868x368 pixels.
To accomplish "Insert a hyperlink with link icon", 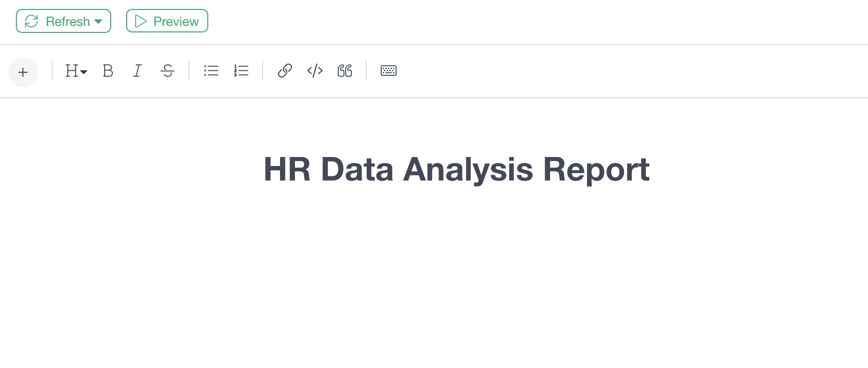I will click(285, 71).
